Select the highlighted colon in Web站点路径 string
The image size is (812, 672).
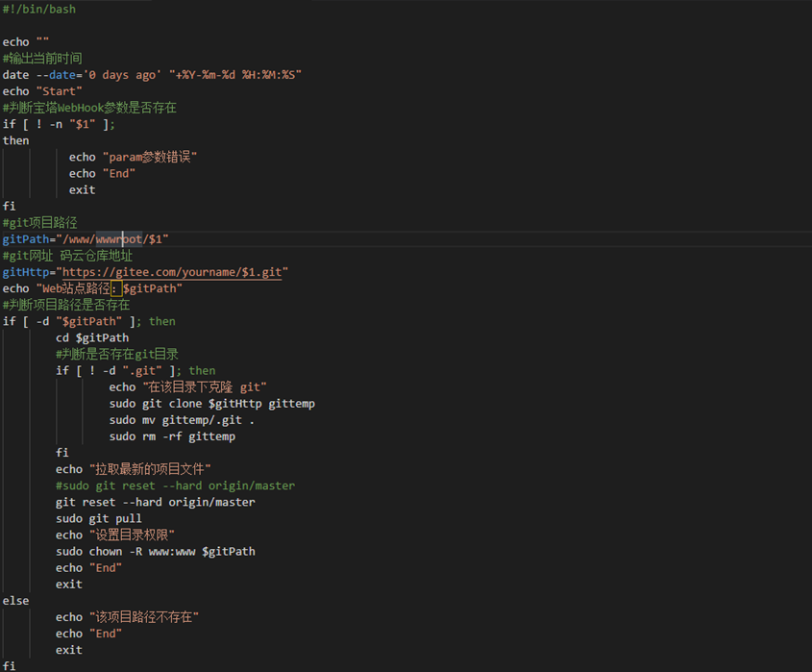pos(116,288)
